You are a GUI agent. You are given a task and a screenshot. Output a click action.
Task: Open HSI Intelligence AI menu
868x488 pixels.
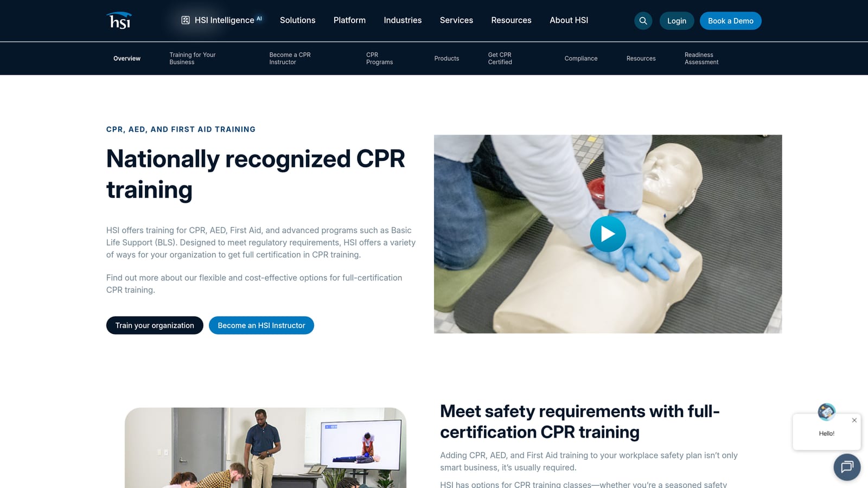coord(221,20)
